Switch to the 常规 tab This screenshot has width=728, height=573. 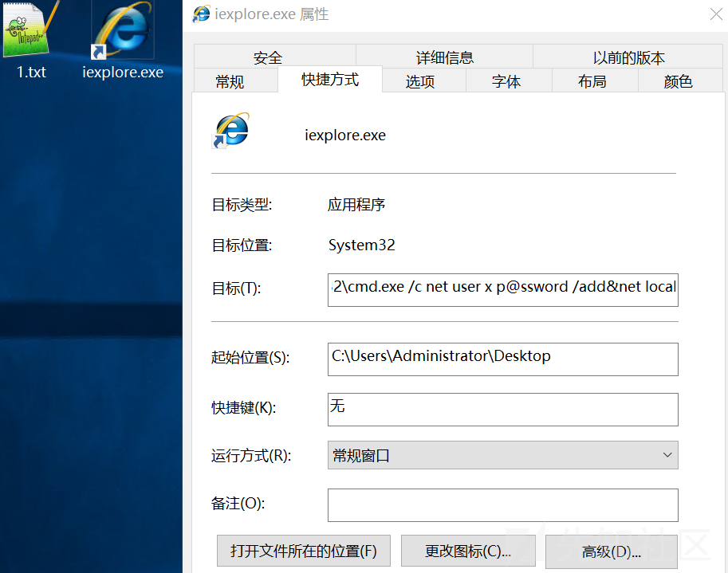[x=235, y=80]
